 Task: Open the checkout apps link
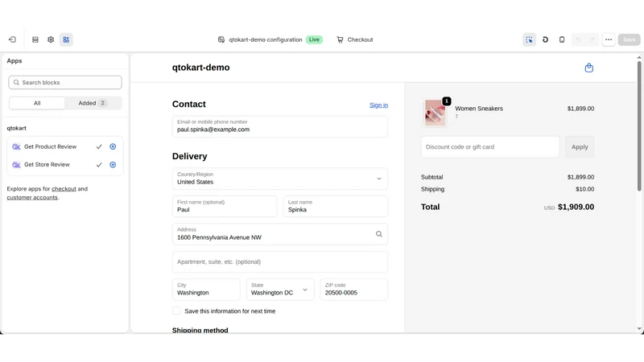[x=64, y=189]
